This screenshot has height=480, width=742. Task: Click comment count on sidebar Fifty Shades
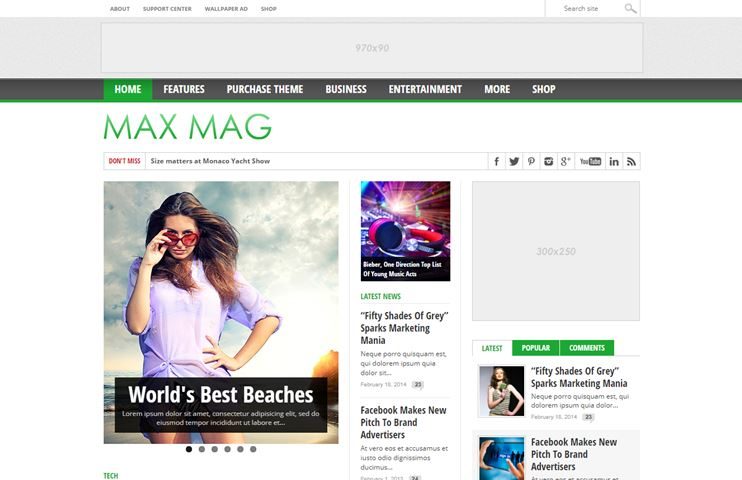pos(588,417)
